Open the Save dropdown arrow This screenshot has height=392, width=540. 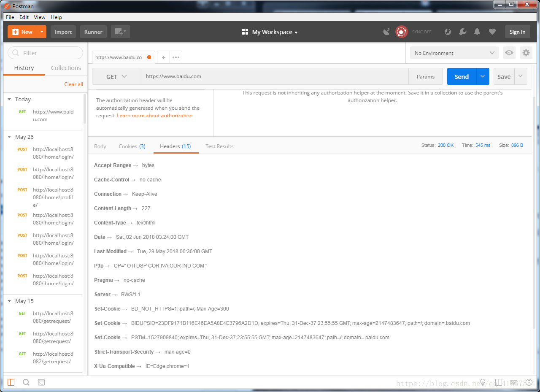(x=521, y=76)
